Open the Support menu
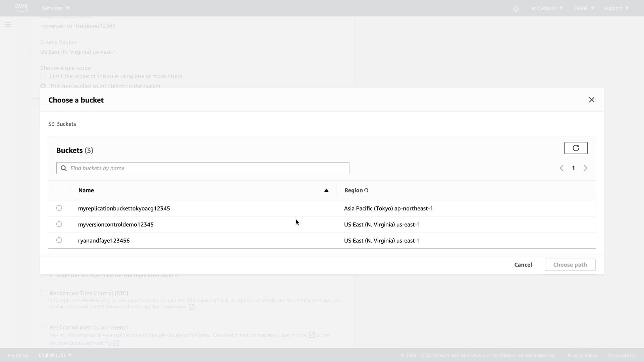This screenshot has height=362, width=644. click(616, 8)
